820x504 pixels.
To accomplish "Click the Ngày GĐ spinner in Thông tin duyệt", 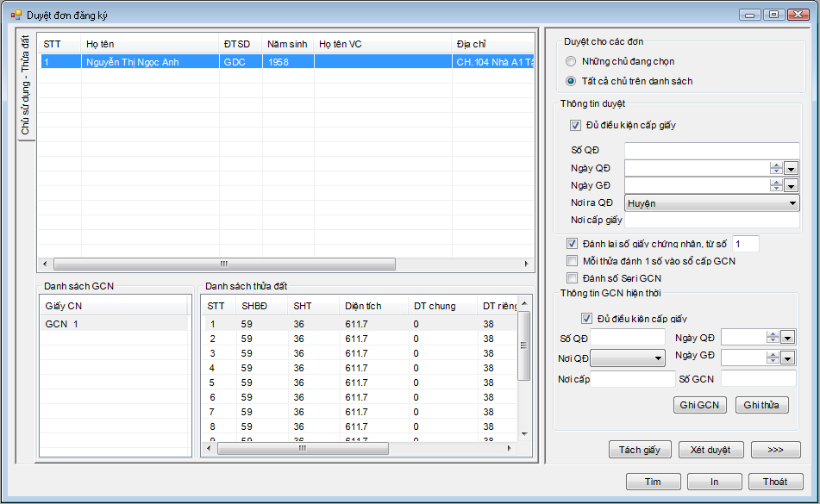I will pos(776,185).
